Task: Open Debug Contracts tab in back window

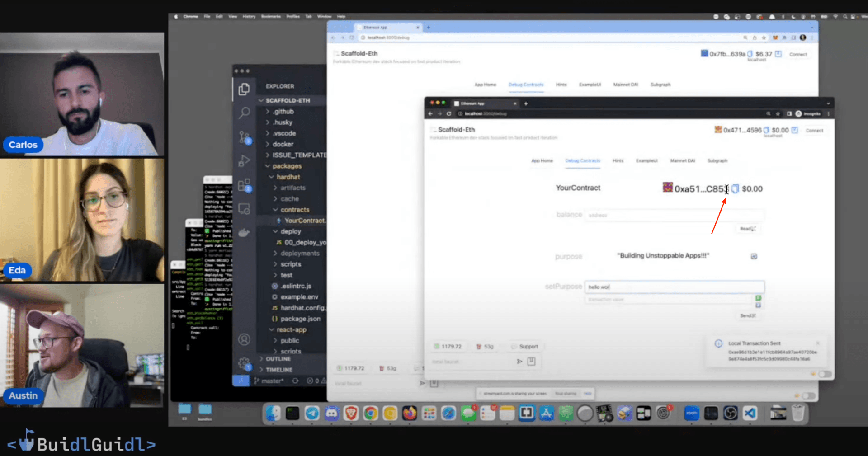Action: tap(526, 85)
